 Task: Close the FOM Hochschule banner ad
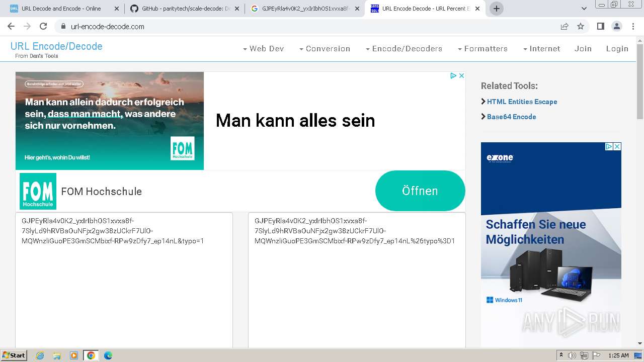[461, 75]
